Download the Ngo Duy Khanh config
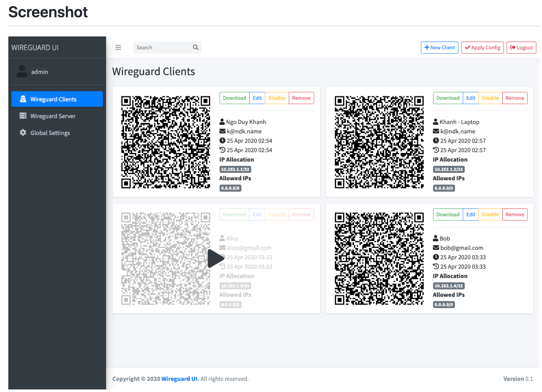Screen dimensions: 542x392 point(234,98)
